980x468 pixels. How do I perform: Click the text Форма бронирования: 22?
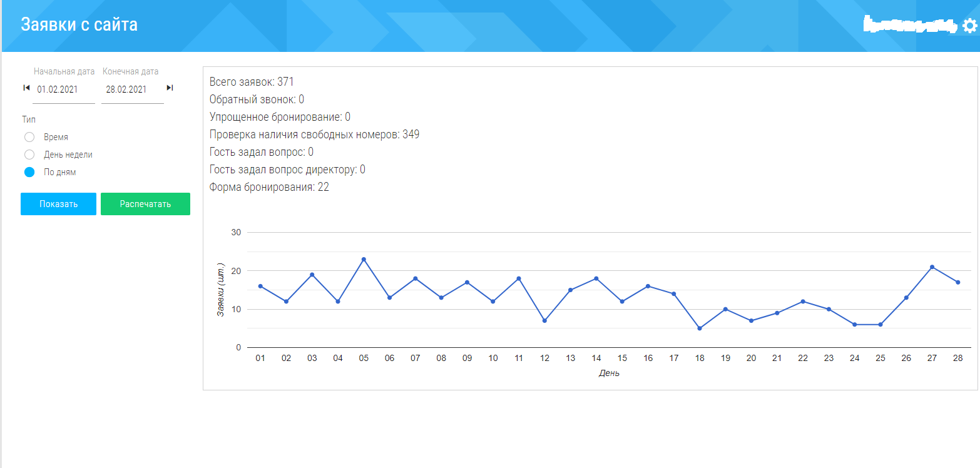coord(269,187)
